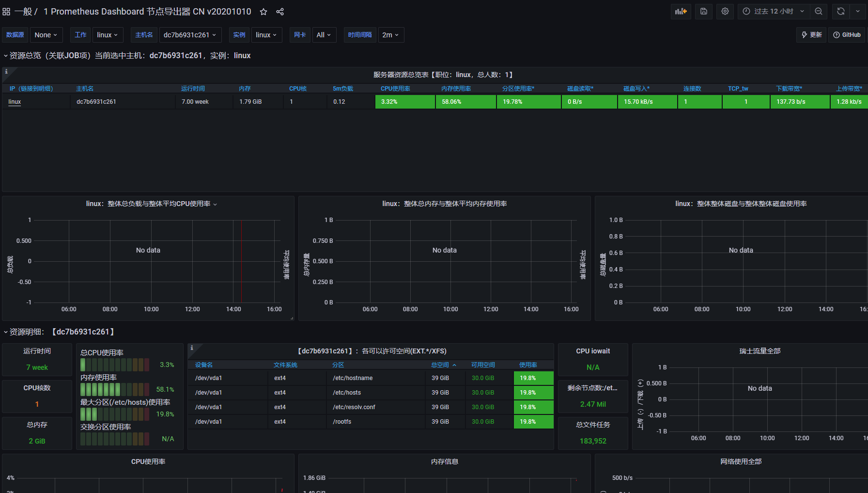Click info icon on server overview table
This screenshot has width=868, height=493.
point(6,71)
